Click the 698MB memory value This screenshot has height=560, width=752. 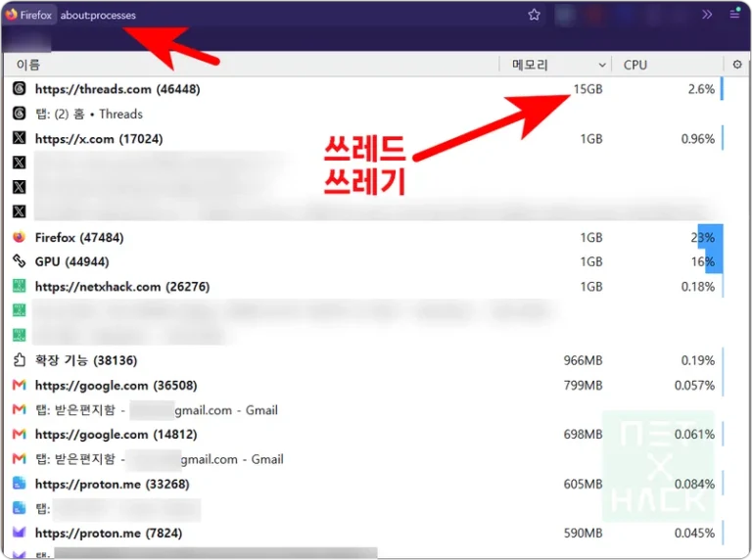click(x=583, y=435)
